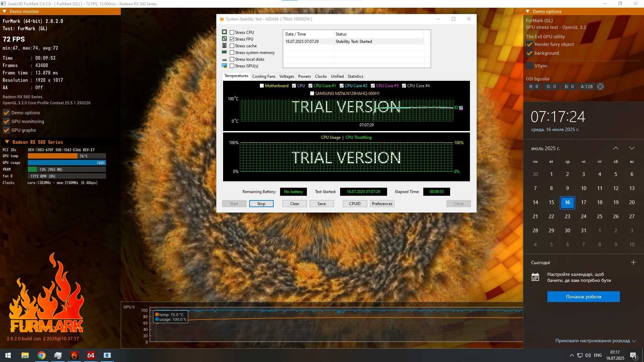Click the calendar icon under Сьогодні

point(535,277)
